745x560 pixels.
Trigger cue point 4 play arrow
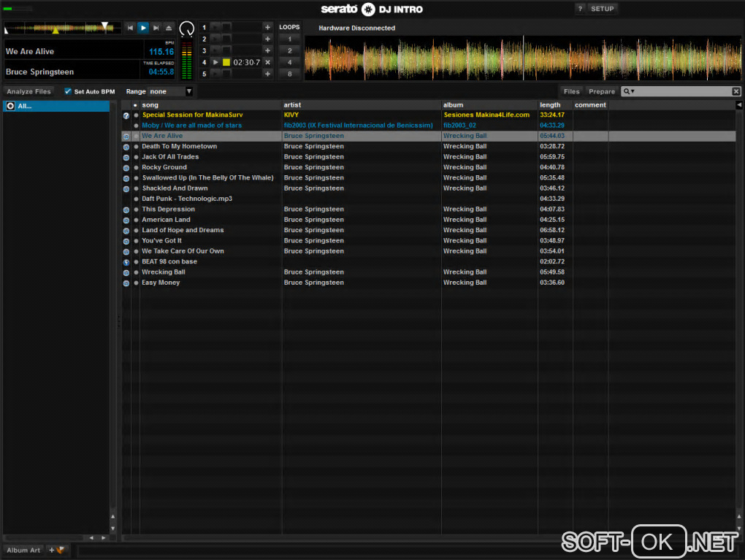point(215,62)
